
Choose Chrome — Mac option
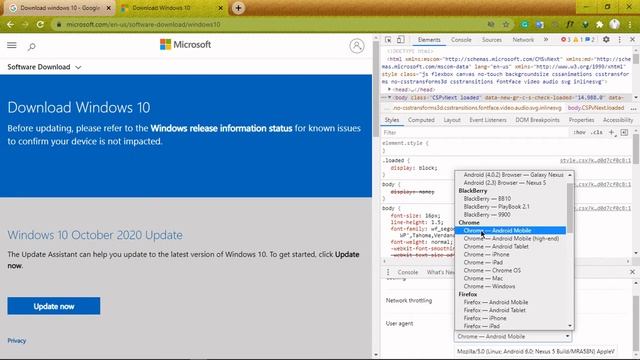(x=510, y=278)
